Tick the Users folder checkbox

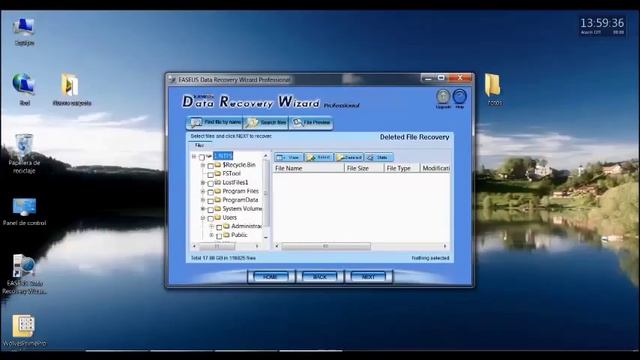[x=211, y=218]
